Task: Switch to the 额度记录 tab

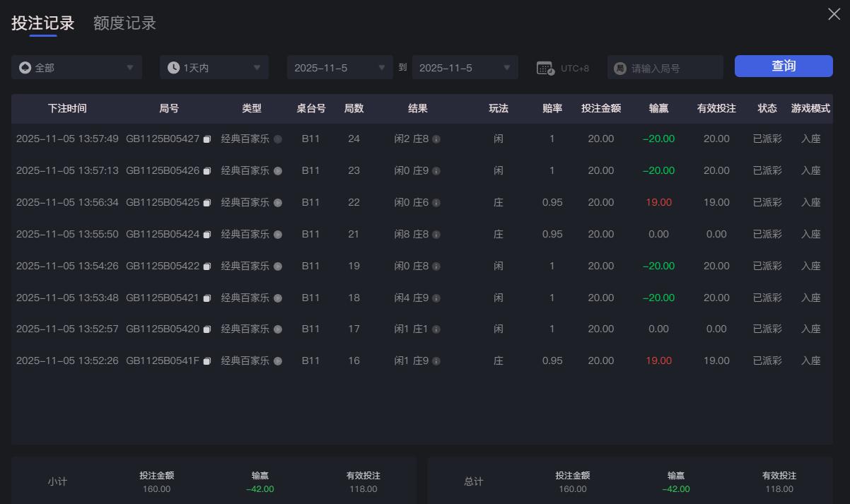Action: 124,23
